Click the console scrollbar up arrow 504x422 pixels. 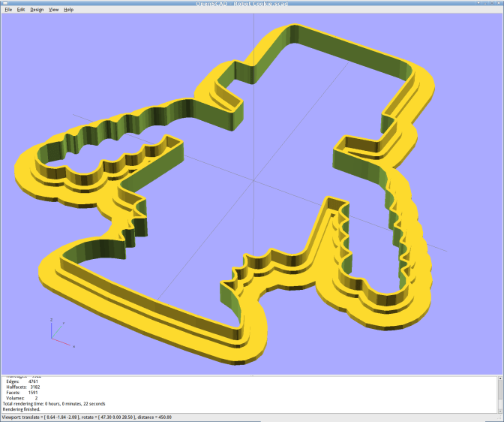(x=499, y=379)
